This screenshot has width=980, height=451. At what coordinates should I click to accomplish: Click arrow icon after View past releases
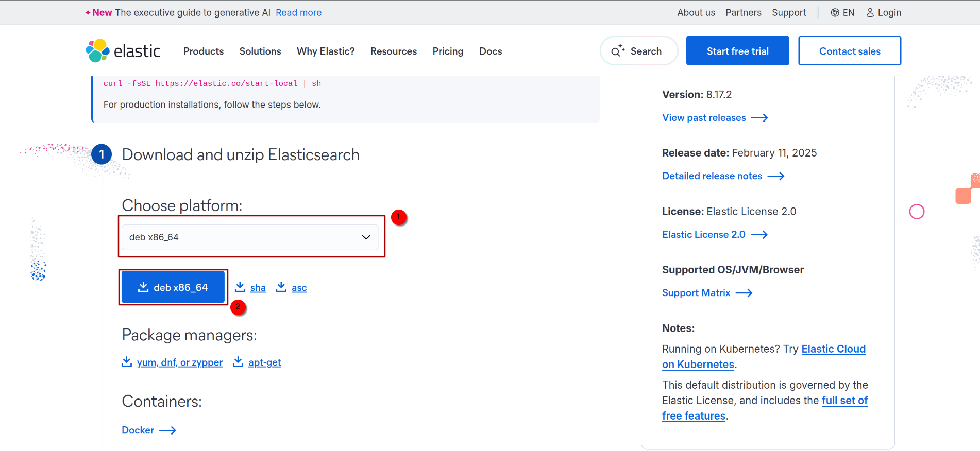tap(759, 118)
